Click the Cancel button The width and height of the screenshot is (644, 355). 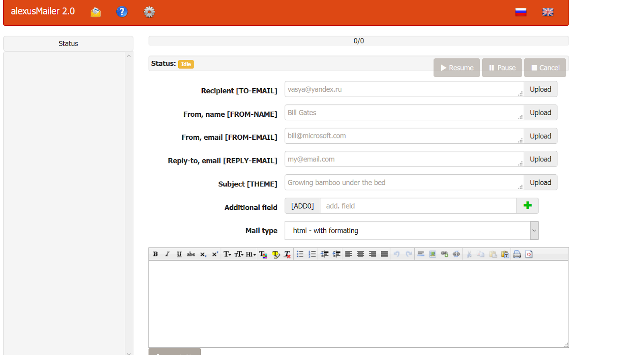click(x=545, y=68)
